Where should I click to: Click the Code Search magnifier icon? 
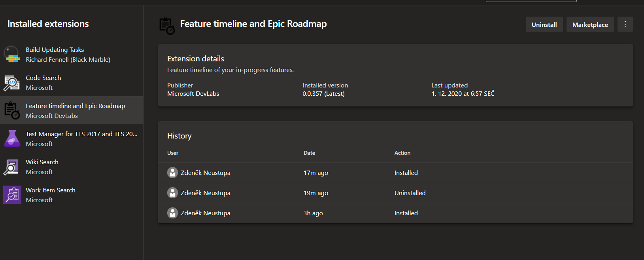point(12,83)
